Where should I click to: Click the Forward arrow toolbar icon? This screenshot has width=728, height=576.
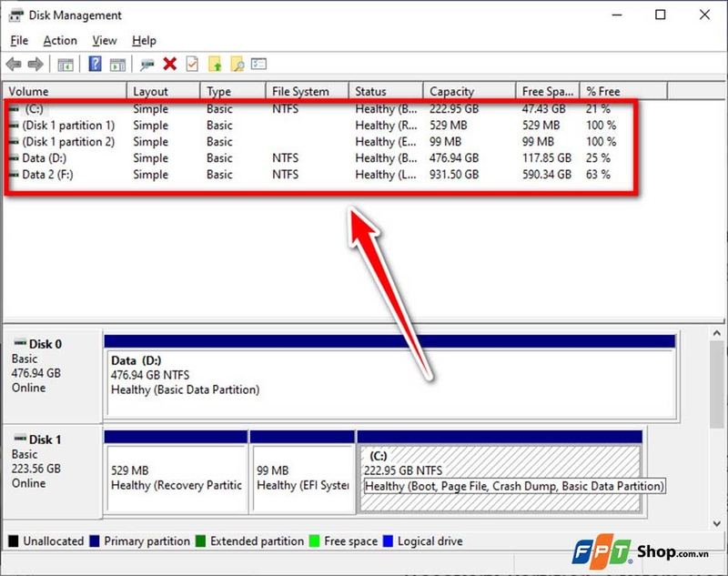(35, 64)
